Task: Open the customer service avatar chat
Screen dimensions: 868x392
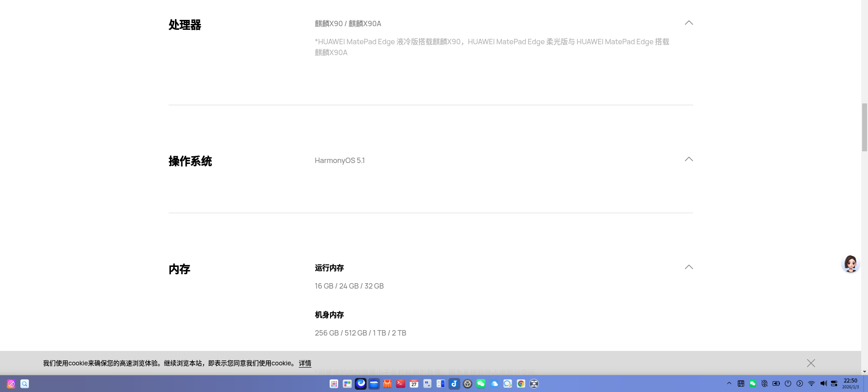Action: [850, 264]
